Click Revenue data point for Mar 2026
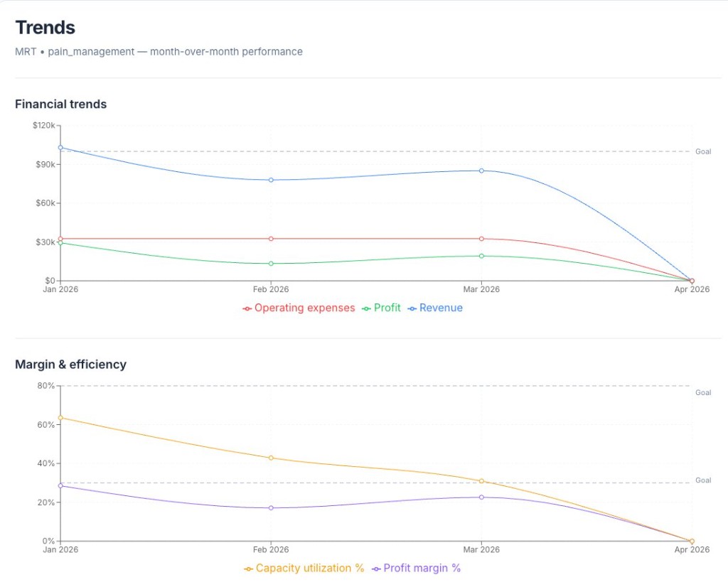 481,171
